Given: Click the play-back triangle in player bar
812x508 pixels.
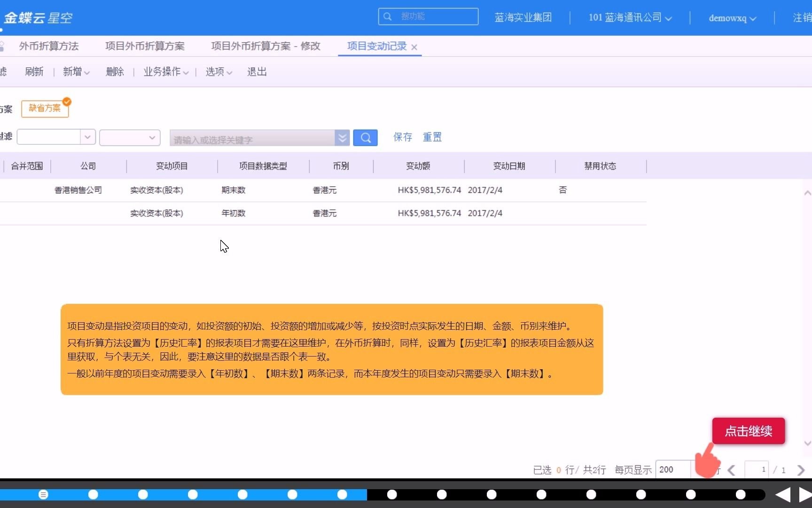Looking at the screenshot, I should (x=783, y=494).
